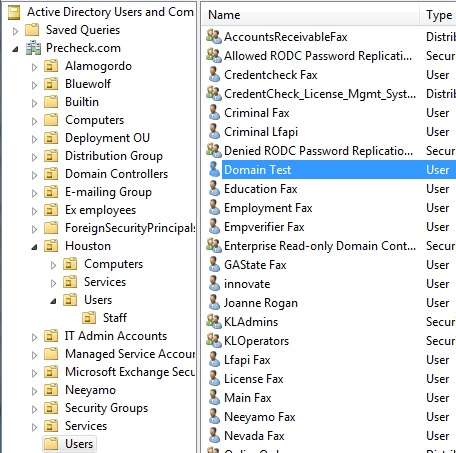Select the KLOperators group entry
This screenshot has height=453, width=456.
tap(256, 341)
